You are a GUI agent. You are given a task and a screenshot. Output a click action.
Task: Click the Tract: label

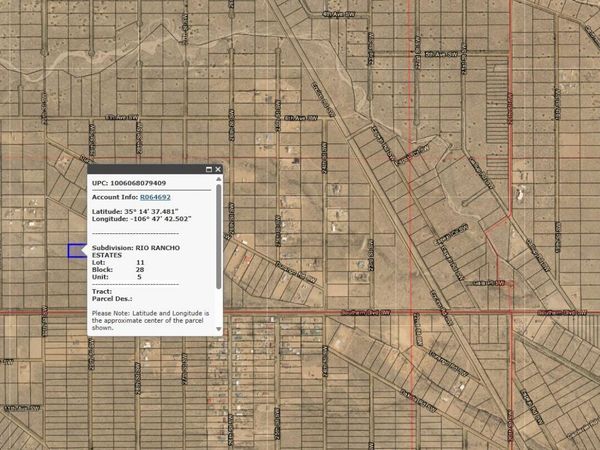coord(102,292)
